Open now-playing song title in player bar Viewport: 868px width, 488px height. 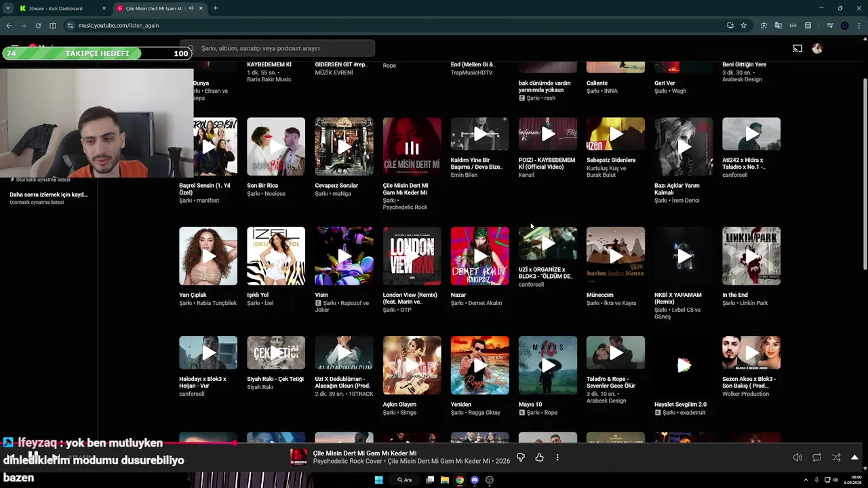point(365,453)
